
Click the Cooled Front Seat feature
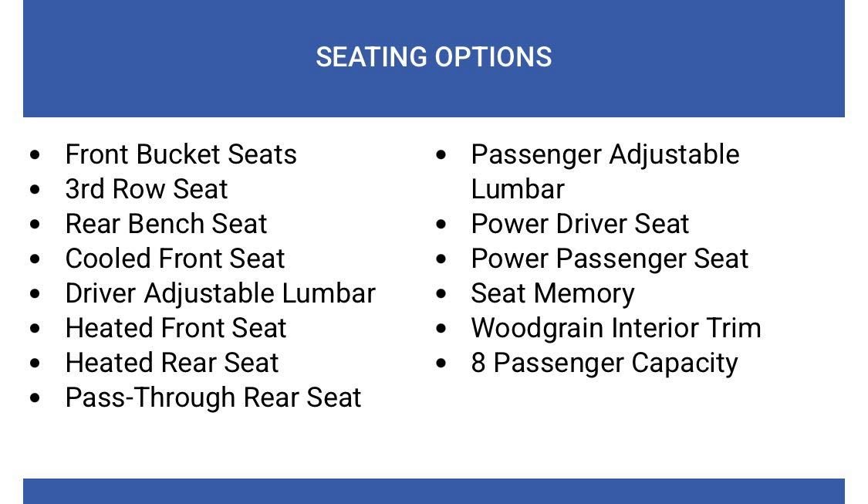click(175, 259)
